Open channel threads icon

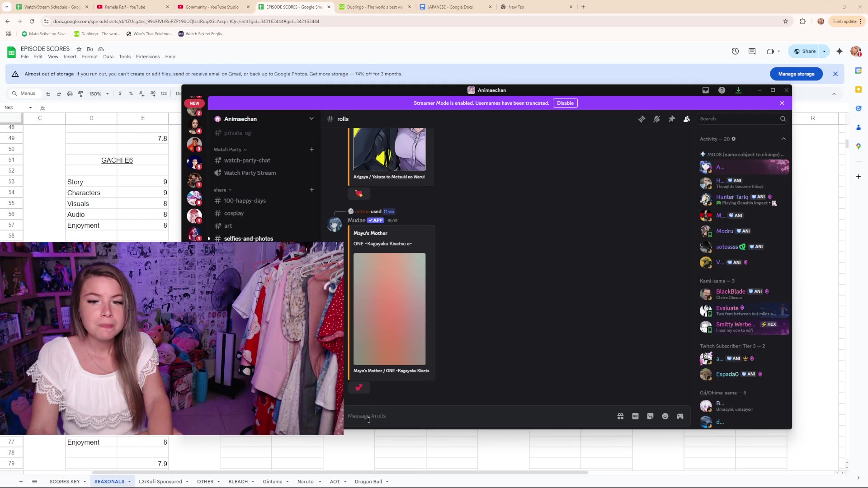(x=642, y=118)
